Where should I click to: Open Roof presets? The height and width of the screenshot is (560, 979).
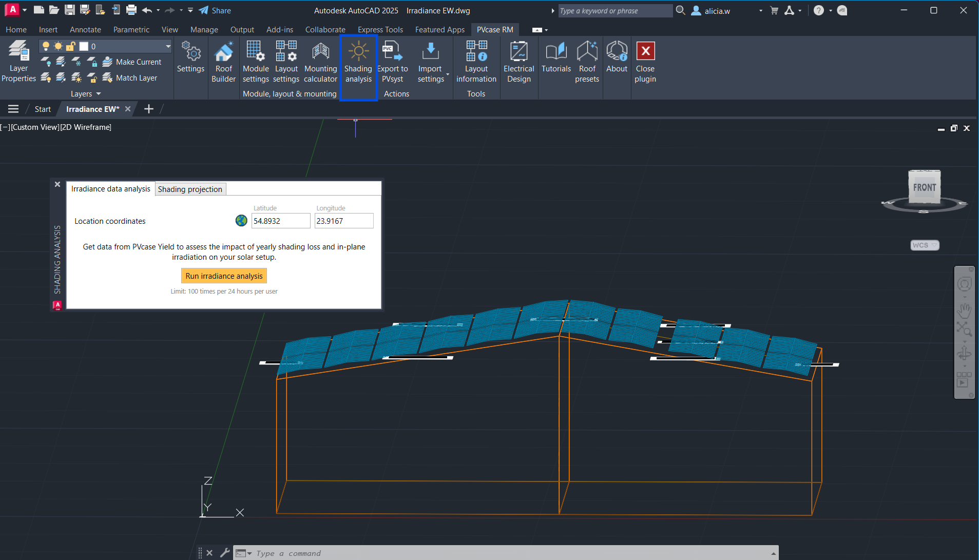[587, 62]
